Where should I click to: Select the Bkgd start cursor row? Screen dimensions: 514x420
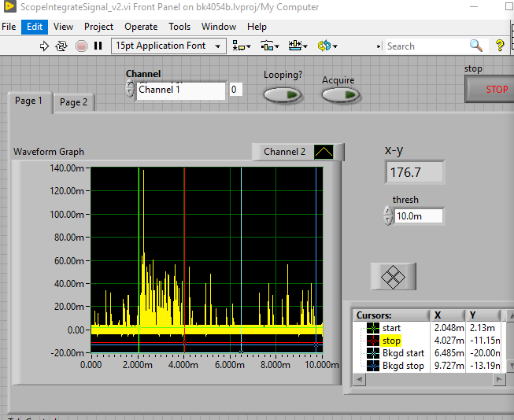403,353
